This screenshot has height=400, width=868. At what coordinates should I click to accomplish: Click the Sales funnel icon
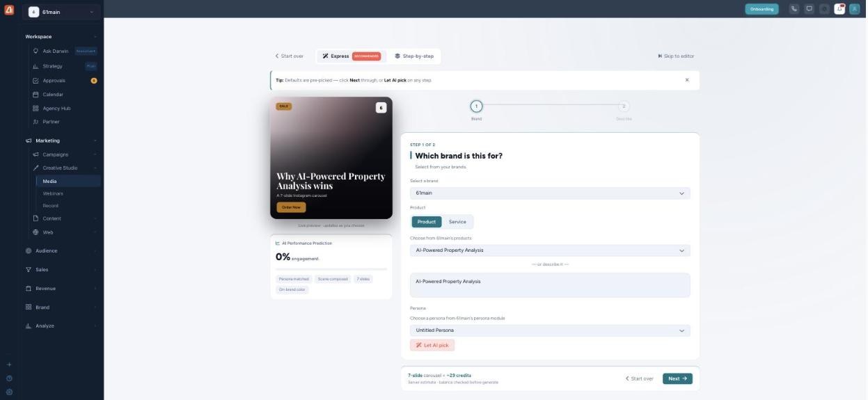pos(29,269)
